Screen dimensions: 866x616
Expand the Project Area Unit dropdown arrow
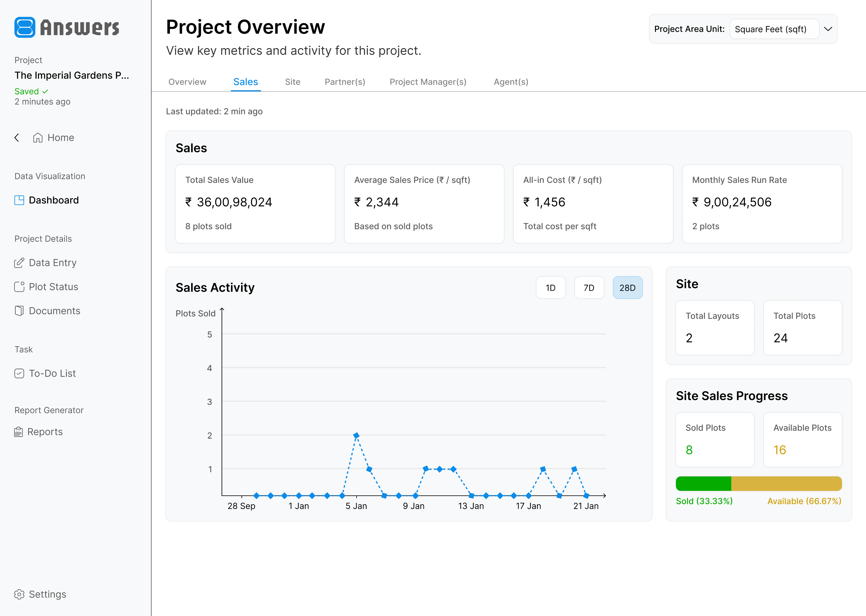[x=828, y=29]
